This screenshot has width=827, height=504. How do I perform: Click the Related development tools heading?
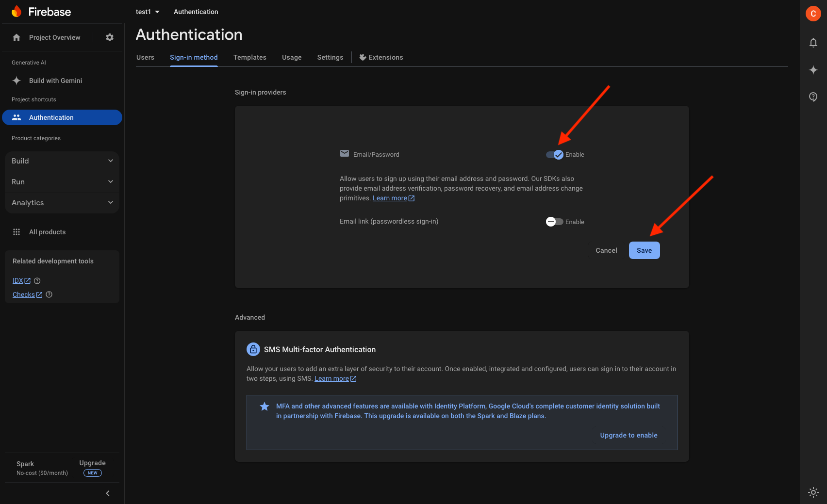[x=53, y=261]
